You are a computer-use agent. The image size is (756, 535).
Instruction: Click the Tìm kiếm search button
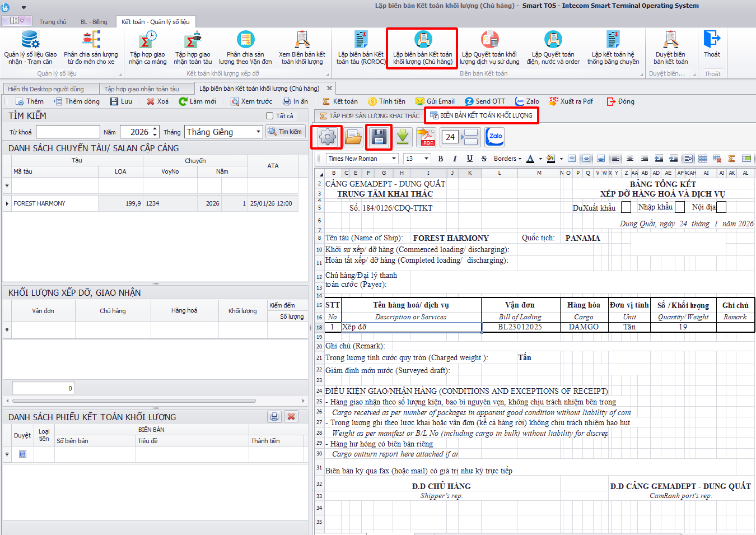tap(286, 132)
